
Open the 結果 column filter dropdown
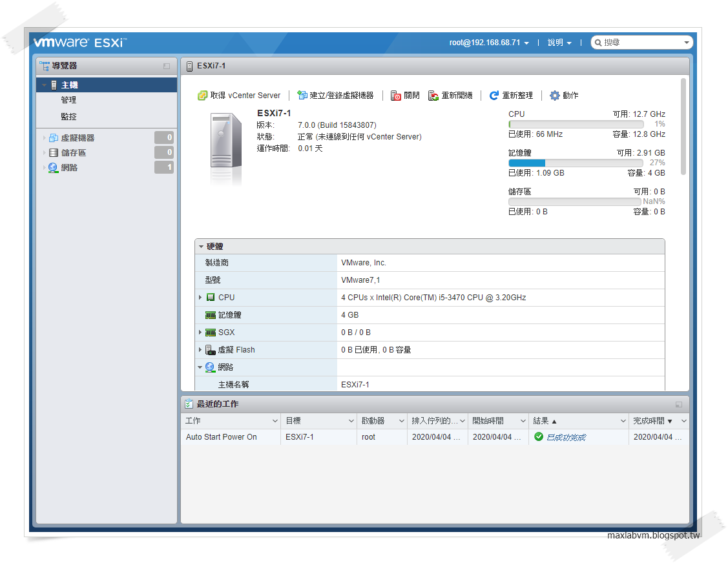622,420
